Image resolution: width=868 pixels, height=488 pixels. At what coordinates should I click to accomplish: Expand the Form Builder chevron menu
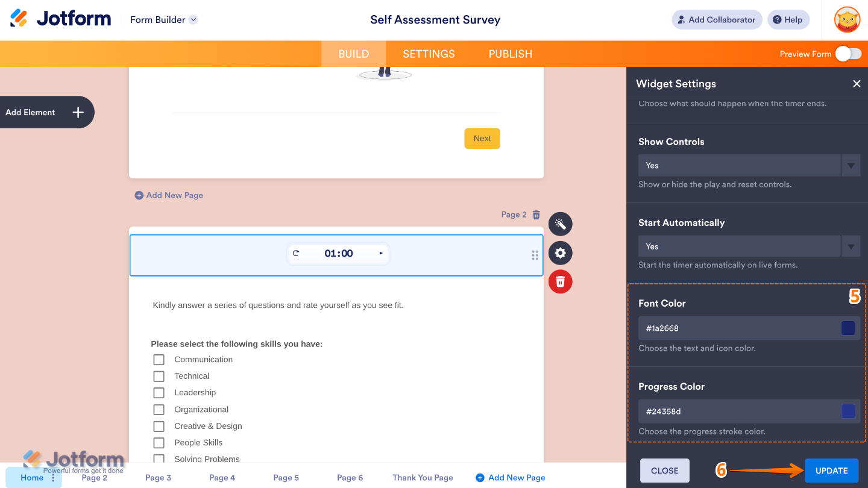[x=193, y=19]
